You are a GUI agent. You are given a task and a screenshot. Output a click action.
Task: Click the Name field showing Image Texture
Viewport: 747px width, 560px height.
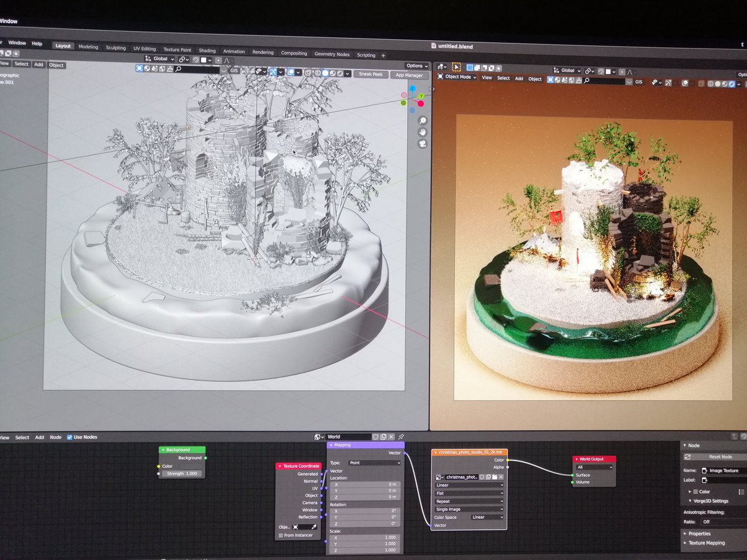click(x=723, y=470)
